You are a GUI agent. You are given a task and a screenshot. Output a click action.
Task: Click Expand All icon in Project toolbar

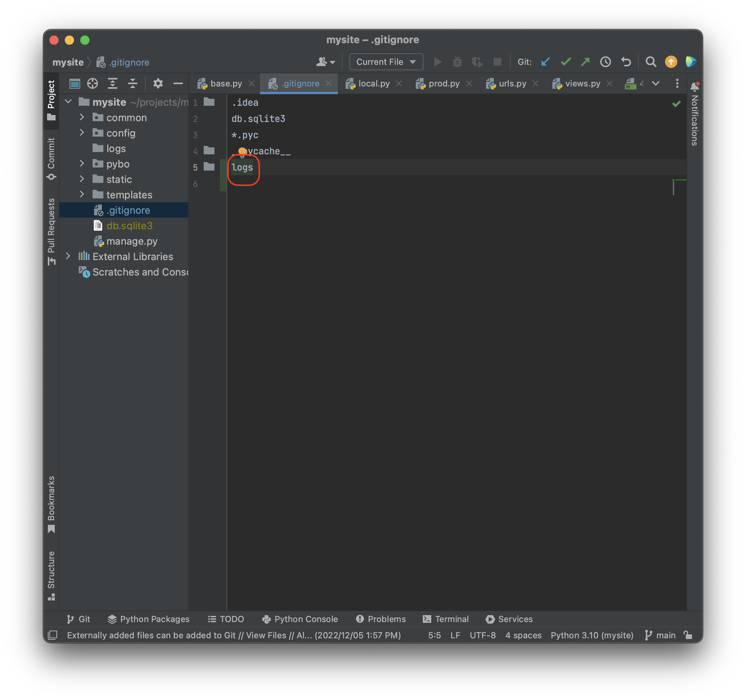pos(112,83)
